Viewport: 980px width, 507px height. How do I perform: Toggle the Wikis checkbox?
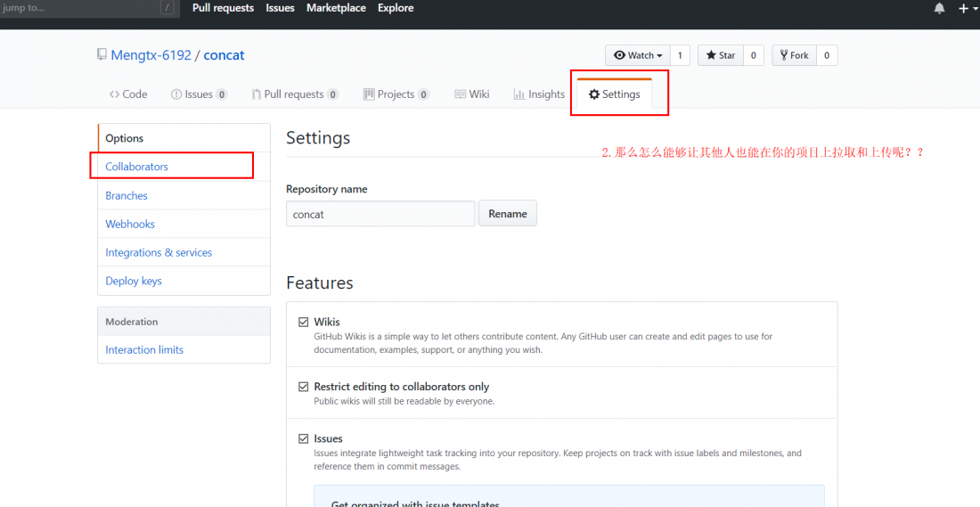[x=304, y=322]
